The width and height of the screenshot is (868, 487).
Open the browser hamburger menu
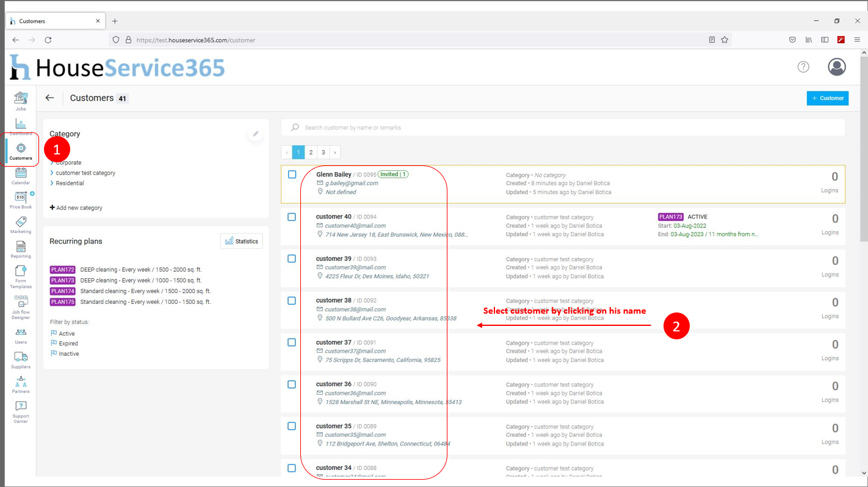click(857, 40)
